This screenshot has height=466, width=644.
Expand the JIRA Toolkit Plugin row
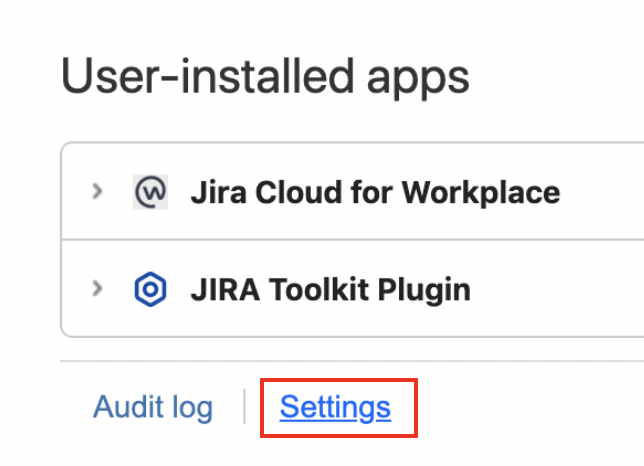[x=97, y=289]
